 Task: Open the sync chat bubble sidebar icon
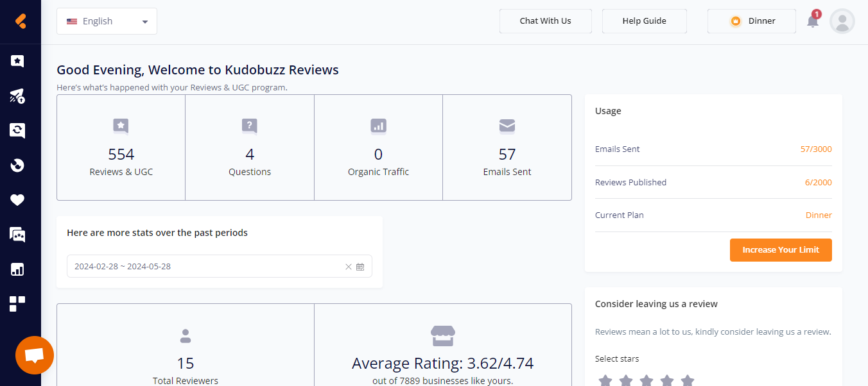[x=17, y=131]
